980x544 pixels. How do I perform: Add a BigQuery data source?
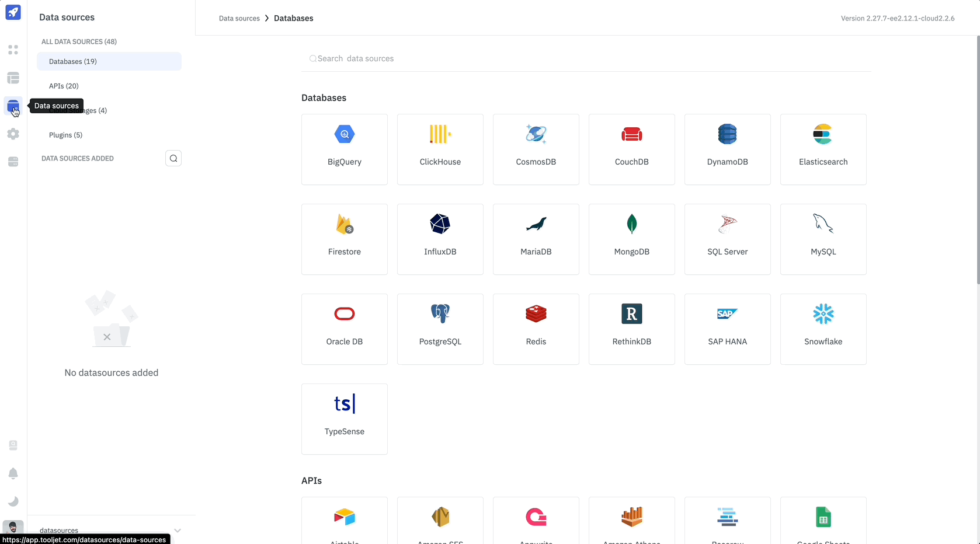344,149
